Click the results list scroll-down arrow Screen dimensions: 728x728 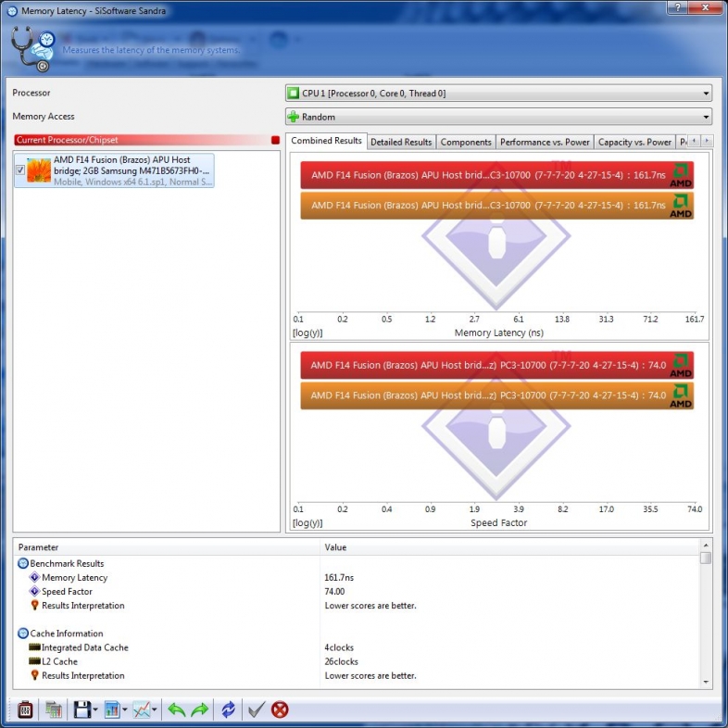(x=706, y=682)
